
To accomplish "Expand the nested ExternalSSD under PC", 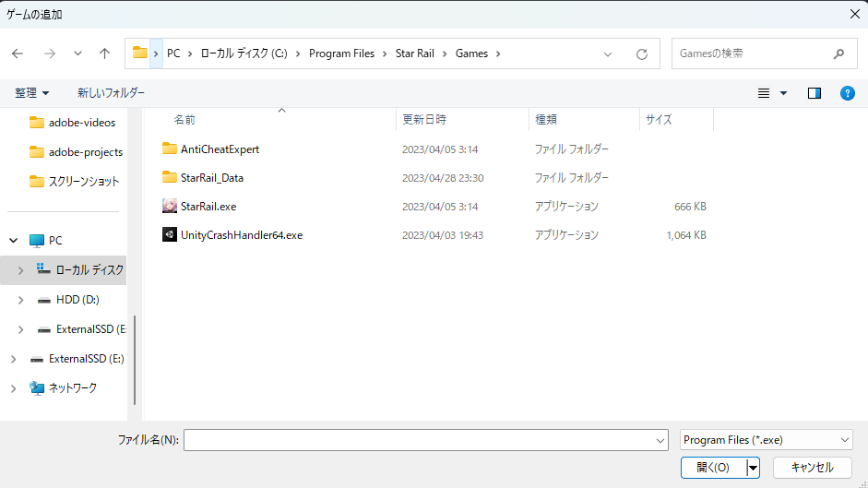I will pyautogui.click(x=20, y=329).
